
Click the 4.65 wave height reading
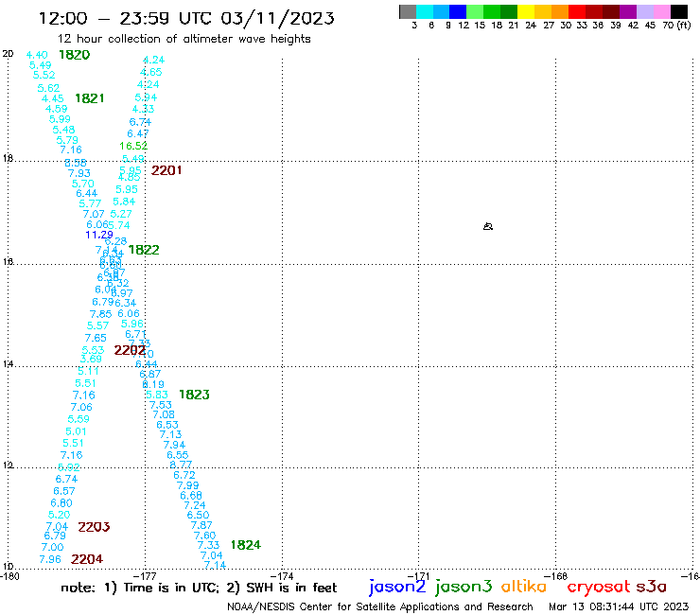pos(151,72)
